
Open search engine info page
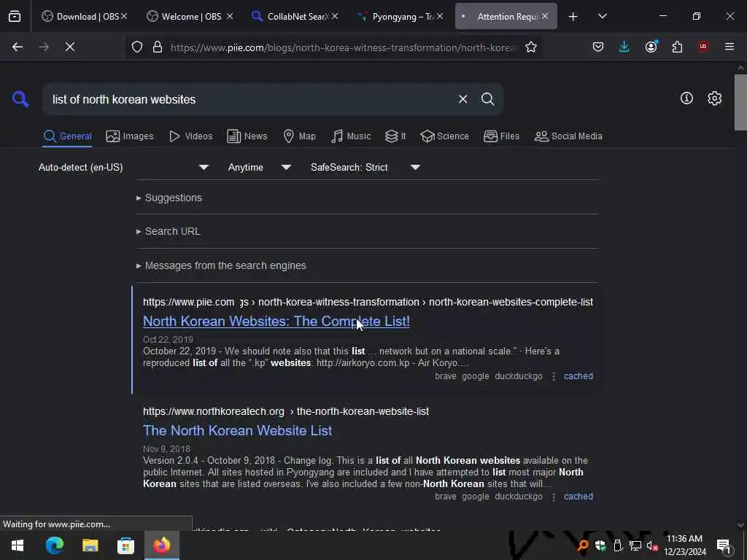tap(686, 98)
